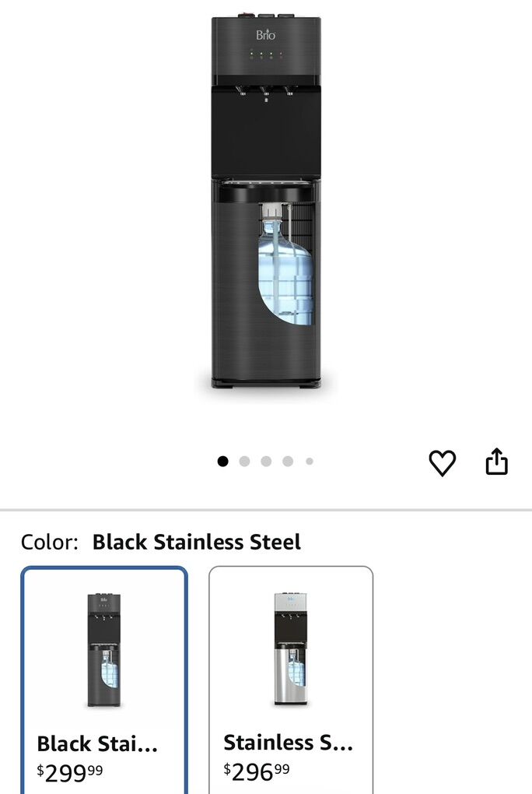Add product to wish list with heart icon
Screen dimensions: 532x794
tap(442, 463)
